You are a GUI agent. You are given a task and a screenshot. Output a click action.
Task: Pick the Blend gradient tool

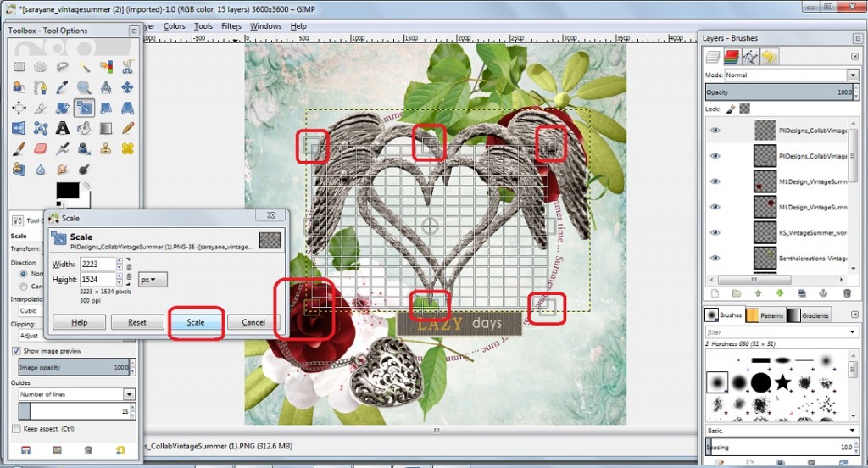pos(106,129)
